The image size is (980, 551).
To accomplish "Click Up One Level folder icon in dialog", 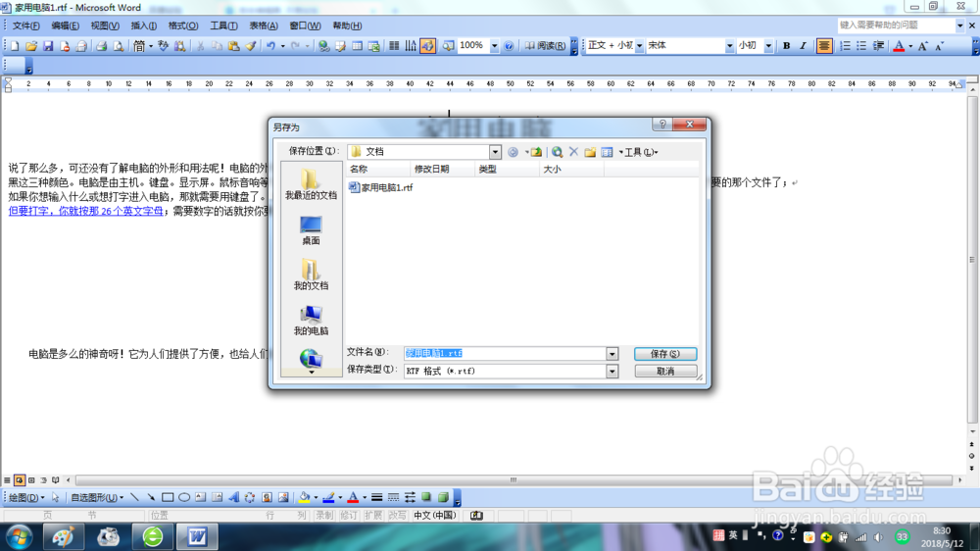I will click(536, 152).
